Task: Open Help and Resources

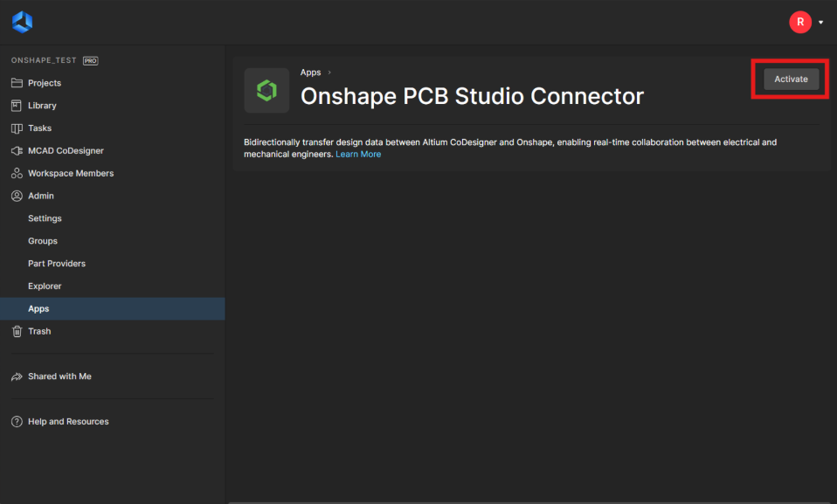Action: 68,421
